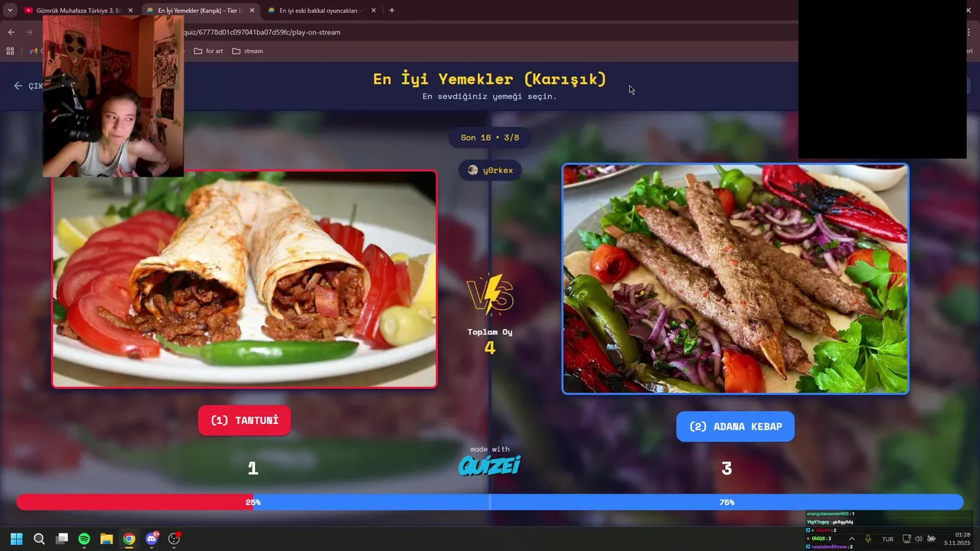
Task: Open Discord from the taskbar
Action: [x=152, y=539]
